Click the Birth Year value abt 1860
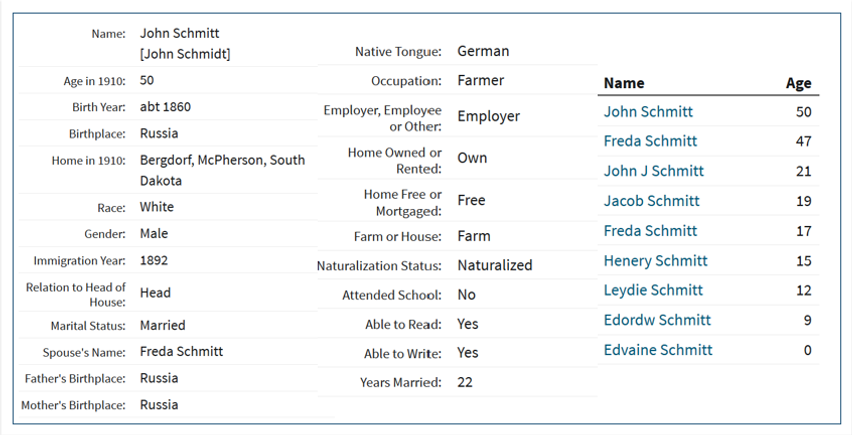 click(x=165, y=106)
